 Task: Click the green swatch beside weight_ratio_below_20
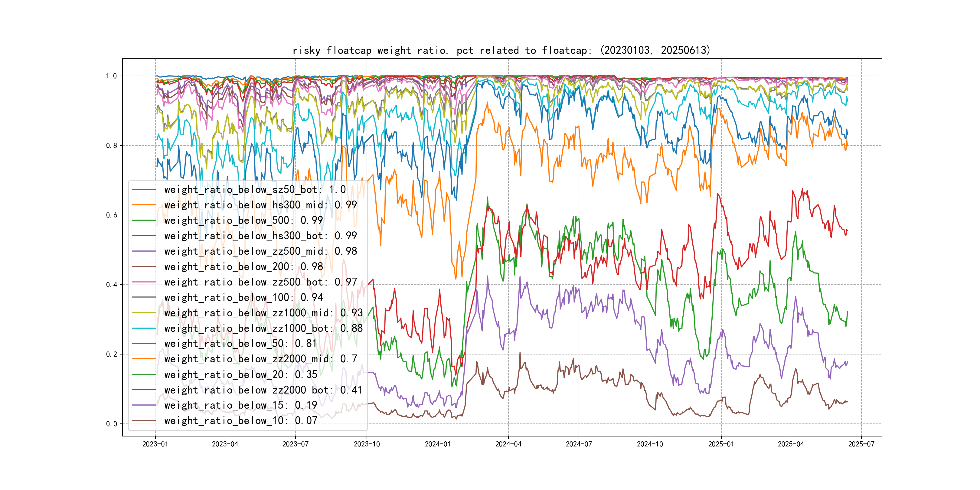[x=144, y=375]
